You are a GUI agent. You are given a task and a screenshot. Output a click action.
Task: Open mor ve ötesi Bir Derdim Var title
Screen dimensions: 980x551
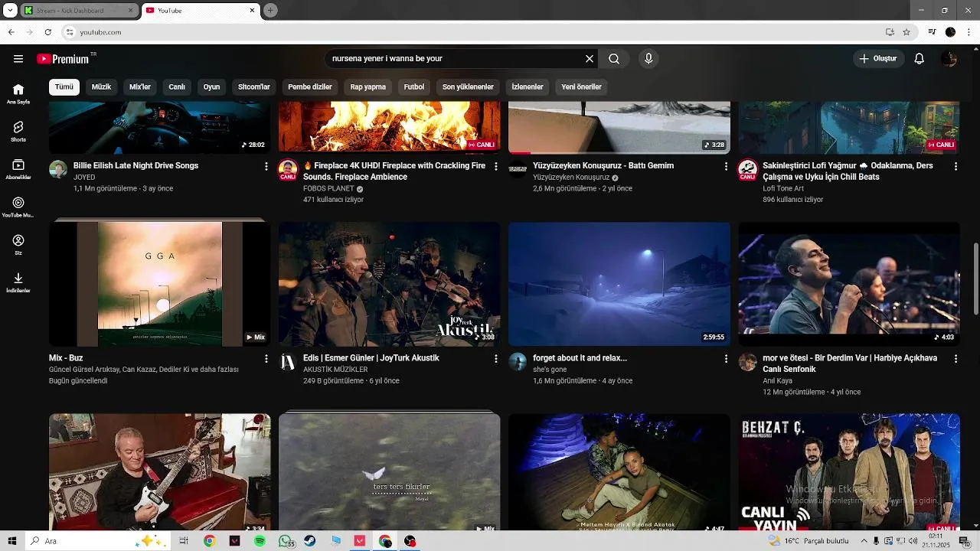(x=850, y=364)
